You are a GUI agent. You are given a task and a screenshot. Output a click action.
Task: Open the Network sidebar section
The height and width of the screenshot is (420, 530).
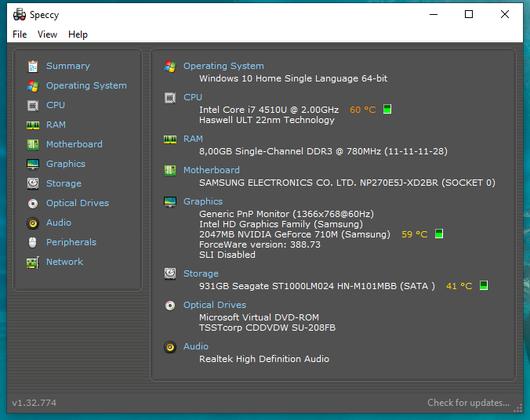pyautogui.click(x=64, y=262)
